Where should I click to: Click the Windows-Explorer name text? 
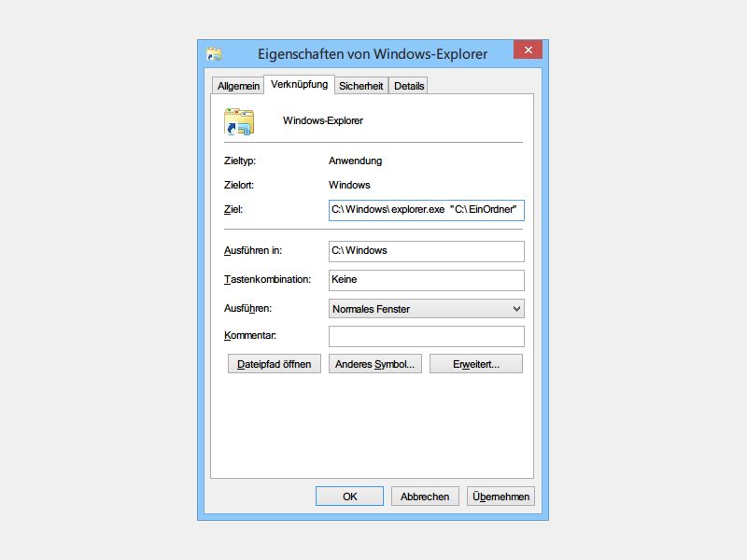pos(323,120)
